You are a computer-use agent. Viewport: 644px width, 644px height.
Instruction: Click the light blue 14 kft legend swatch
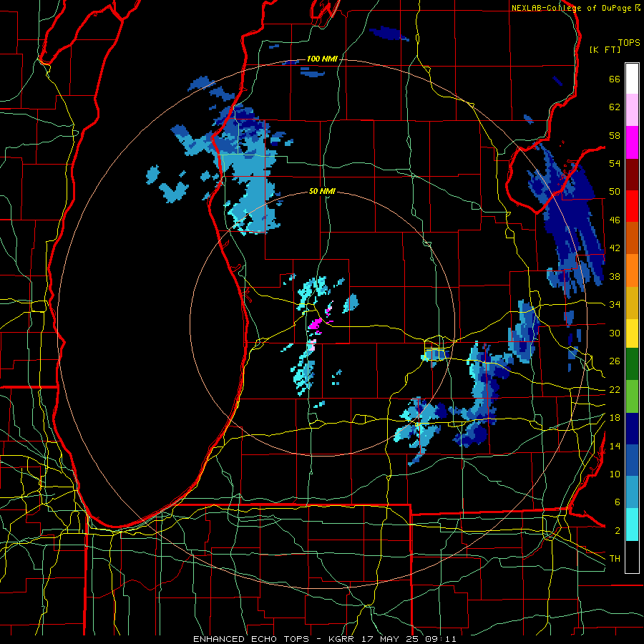click(632, 493)
